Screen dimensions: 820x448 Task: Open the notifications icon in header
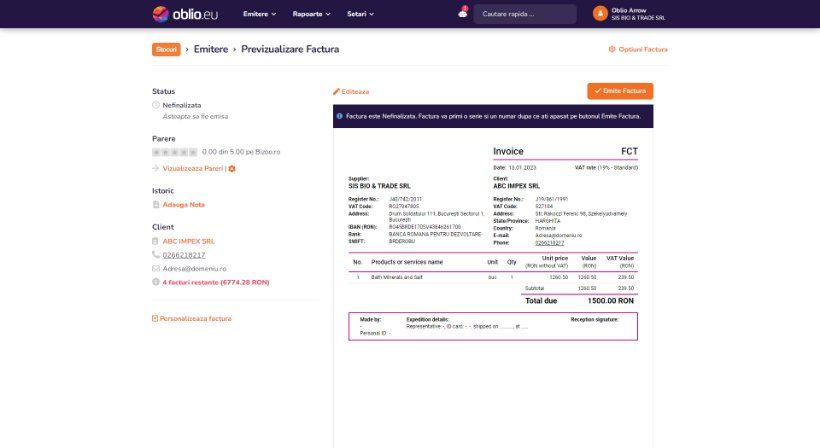463,13
